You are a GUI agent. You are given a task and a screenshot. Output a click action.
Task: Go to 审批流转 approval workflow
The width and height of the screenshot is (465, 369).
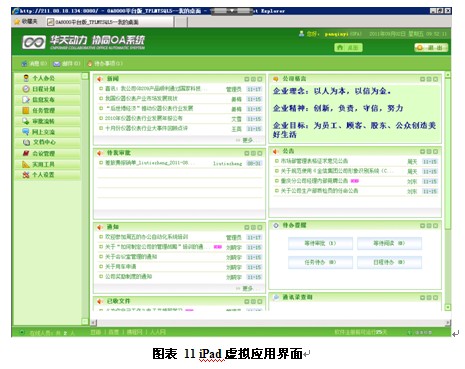tap(43, 121)
